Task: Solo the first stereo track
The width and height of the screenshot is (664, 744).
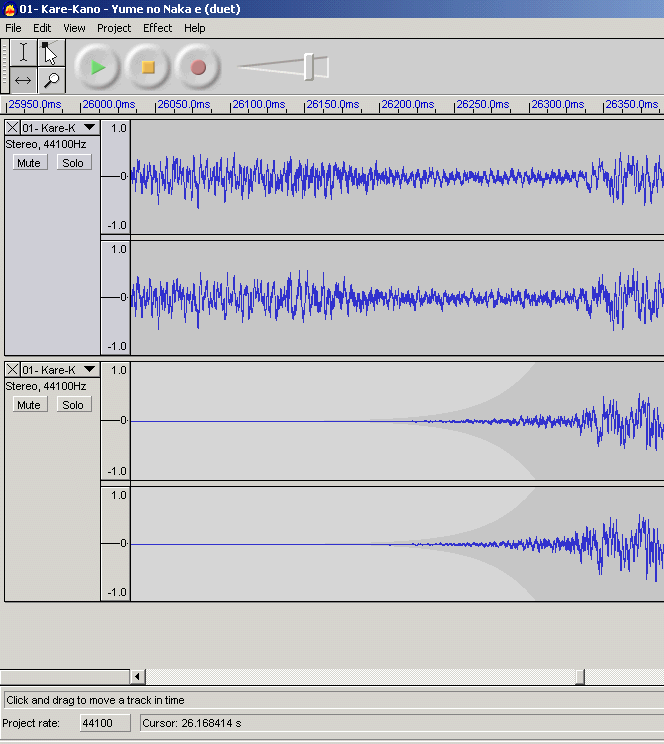Action: pyautogui.click(x=73, y=163)
